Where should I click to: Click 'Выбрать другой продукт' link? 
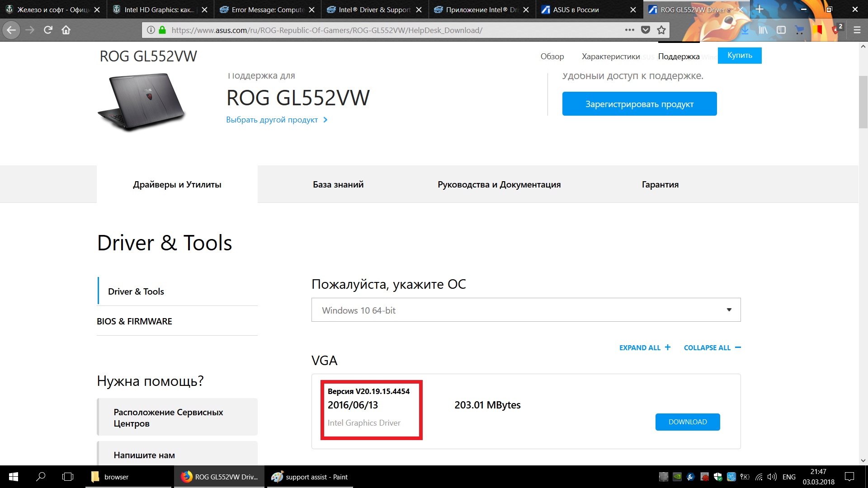[x=277, y=120]
